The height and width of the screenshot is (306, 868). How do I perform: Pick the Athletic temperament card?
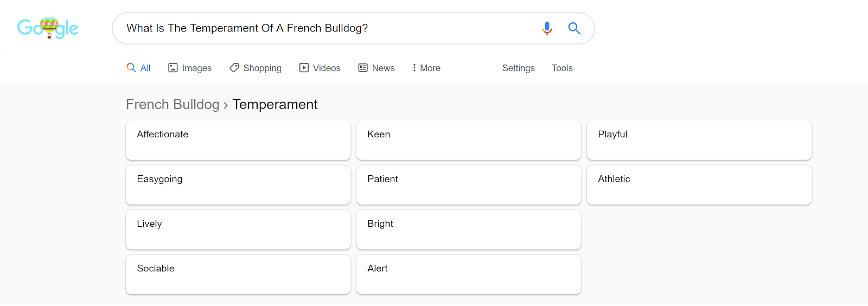pos(699,185)
